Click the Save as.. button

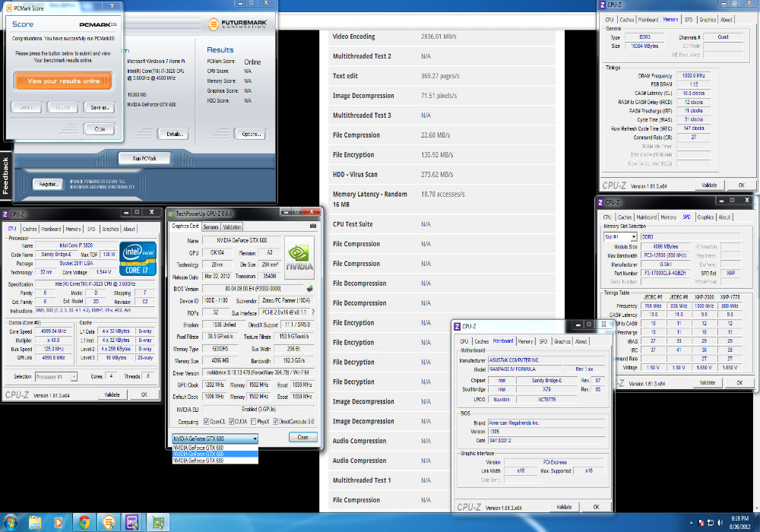point(100,108)
